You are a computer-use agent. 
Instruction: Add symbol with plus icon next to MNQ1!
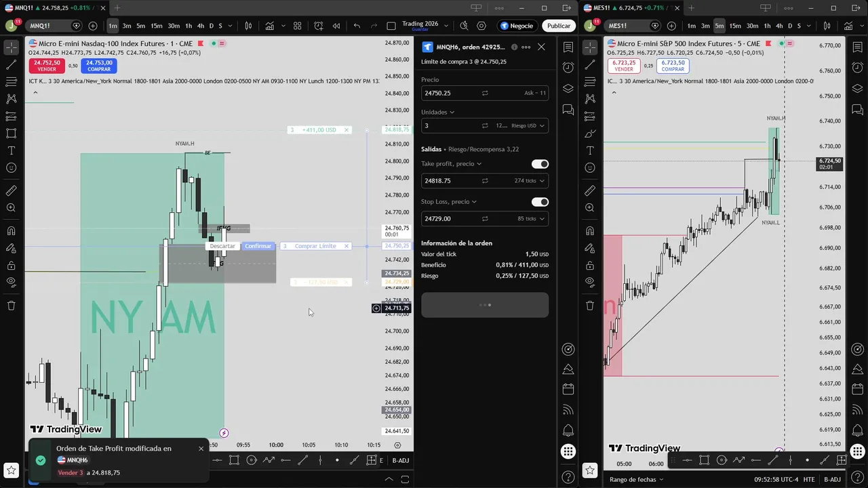click(x=93, y=26)
